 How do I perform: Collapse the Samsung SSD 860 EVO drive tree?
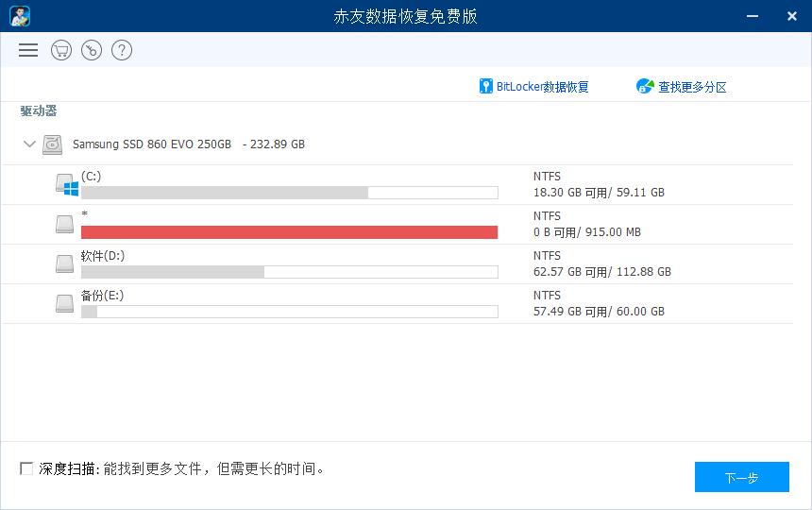pyautogui.click(x=29, y=144)
